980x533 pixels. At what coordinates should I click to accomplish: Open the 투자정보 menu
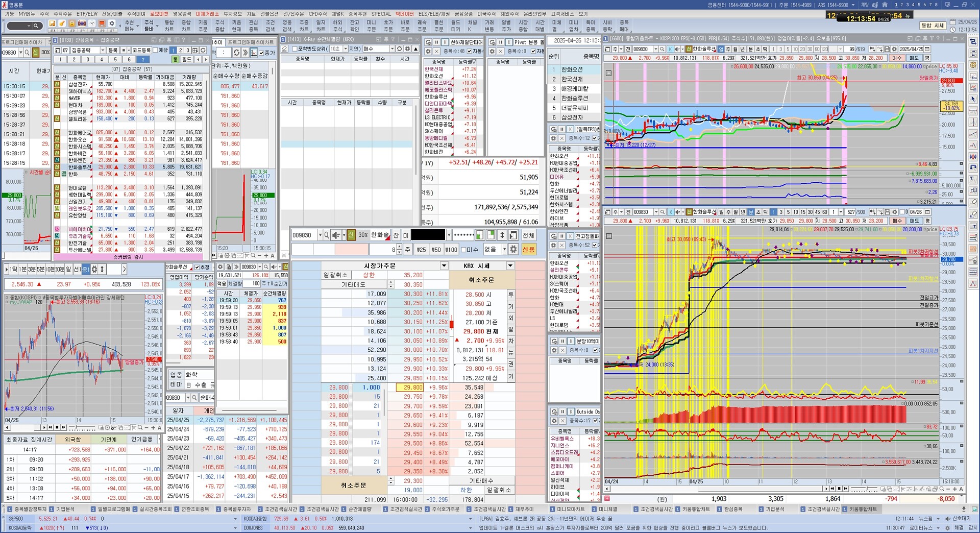pyautogui.click(x=233, y=14)
